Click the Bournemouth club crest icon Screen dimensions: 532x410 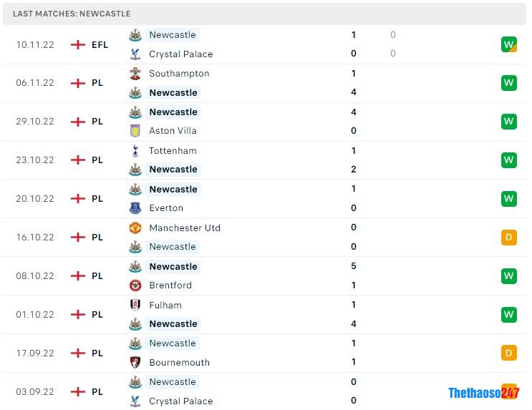tap(135, 363)
